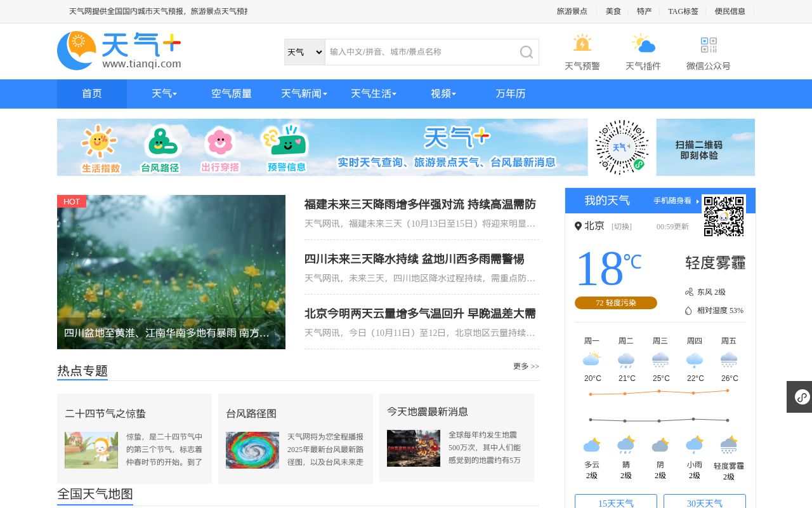Screen dimensions: 812x508
Task: Click the location pin beside 北京
Action: [578, 226]
